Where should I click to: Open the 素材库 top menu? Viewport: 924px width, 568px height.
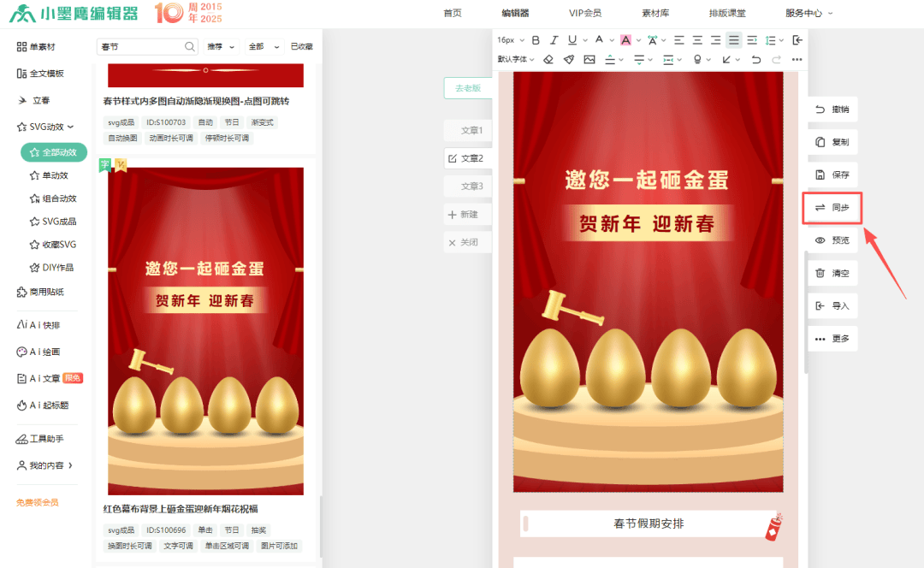[656, 13]
